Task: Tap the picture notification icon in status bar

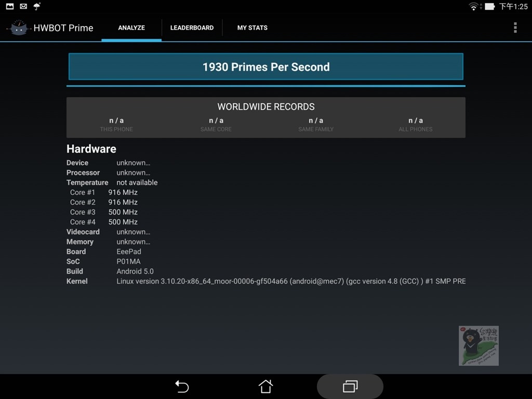Action: point(10,6)
